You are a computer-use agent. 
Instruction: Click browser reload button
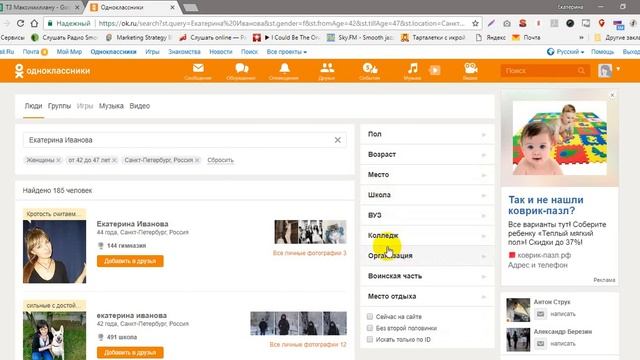tap(20, 23)
